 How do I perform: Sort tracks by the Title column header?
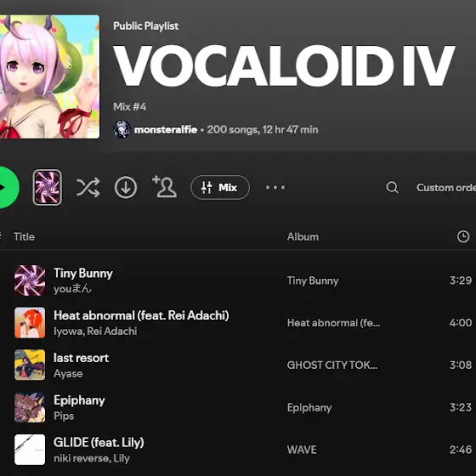pos(25,237)
